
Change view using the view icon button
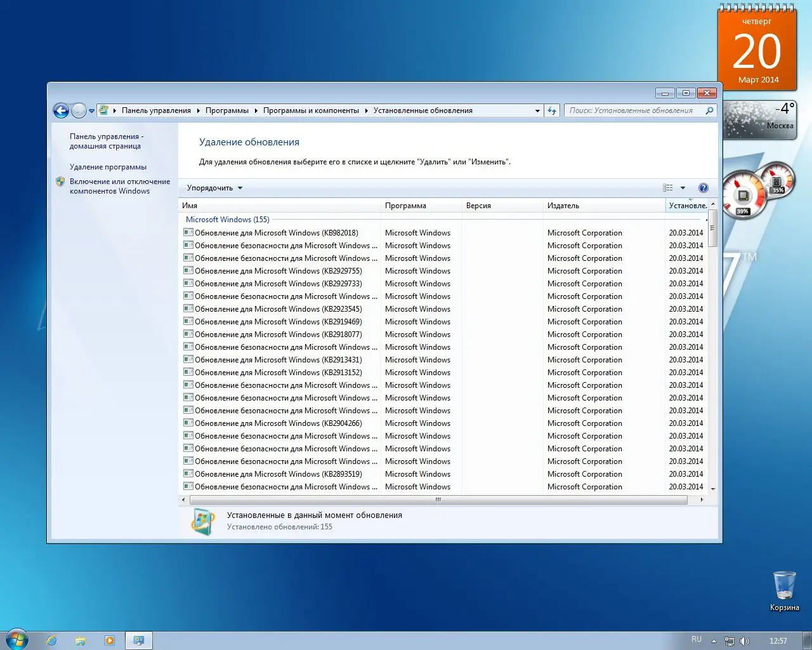point(668,188)
